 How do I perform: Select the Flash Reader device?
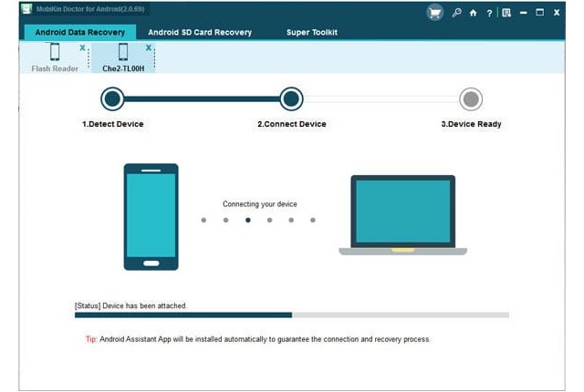pyautogui.click(x=55, y=57)
